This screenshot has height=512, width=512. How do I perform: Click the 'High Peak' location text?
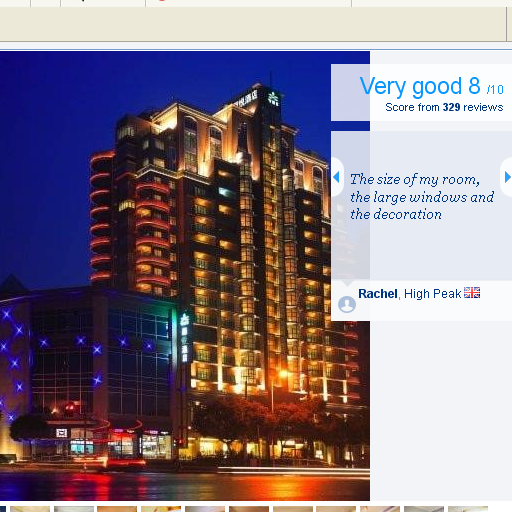[x=432, y=294]
